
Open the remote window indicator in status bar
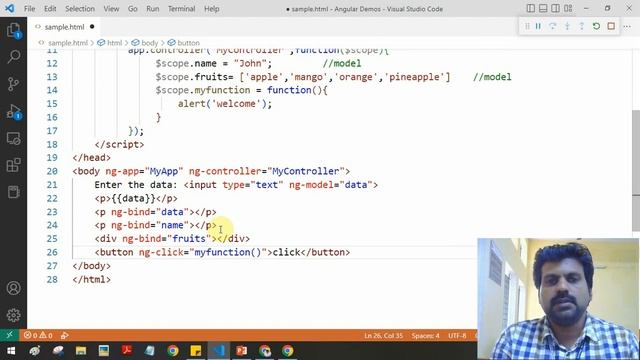point(9,335)
